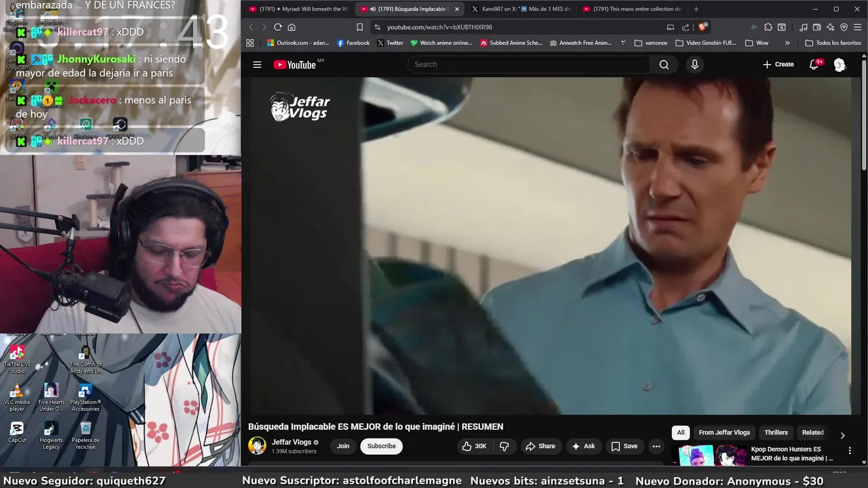
Task: Switch to This mans entire collection tab
Action: 632,9
